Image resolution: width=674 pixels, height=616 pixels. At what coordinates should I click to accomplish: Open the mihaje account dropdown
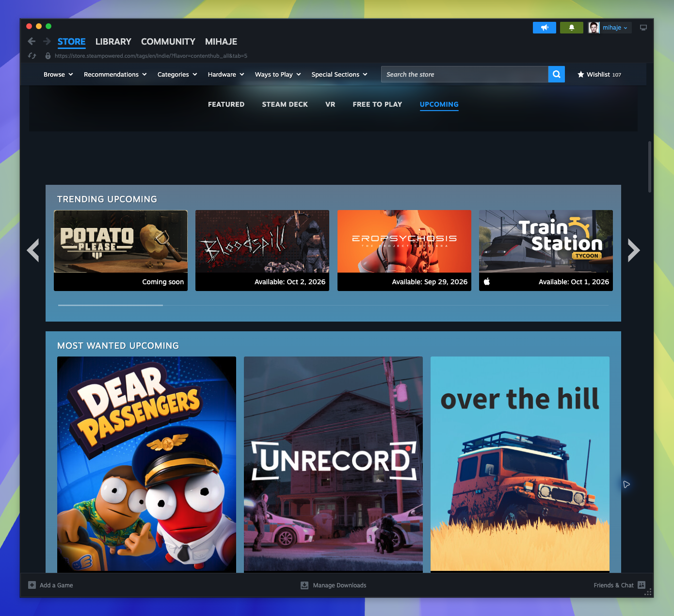click(x=608, y=28)
